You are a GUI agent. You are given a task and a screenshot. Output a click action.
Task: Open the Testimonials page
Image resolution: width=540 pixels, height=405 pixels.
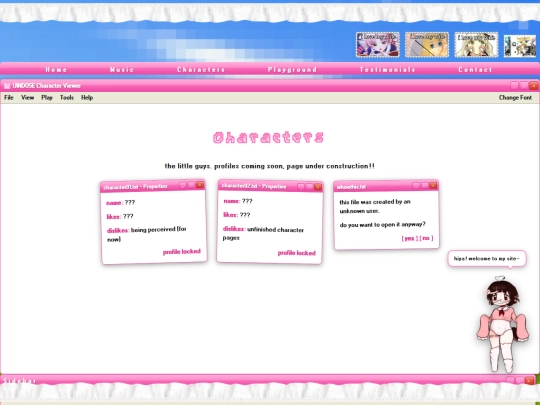pos(387,70)
